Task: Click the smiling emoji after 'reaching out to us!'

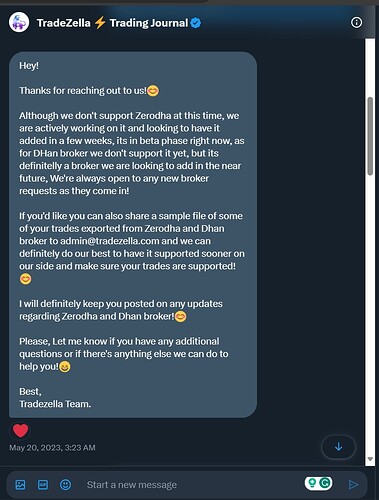Action: [x=153, y=91]
